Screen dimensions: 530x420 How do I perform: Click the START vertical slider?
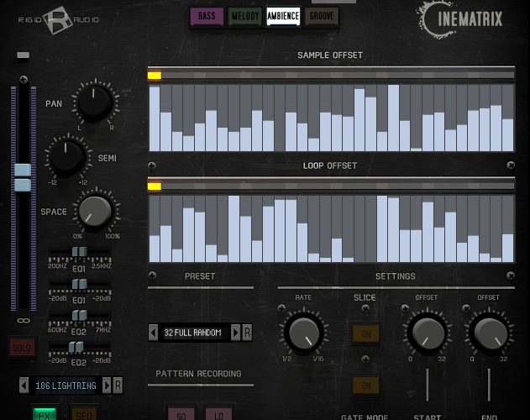pyautogui.click(x=428, y=385)
